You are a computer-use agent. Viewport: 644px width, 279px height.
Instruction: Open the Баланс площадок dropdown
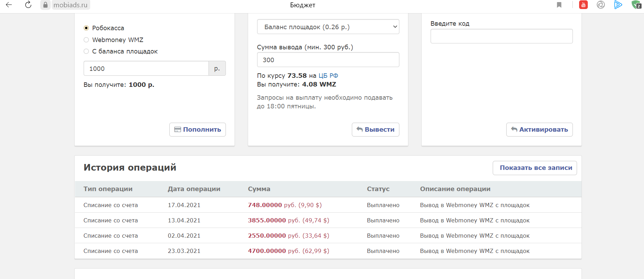tap(328, 27)
